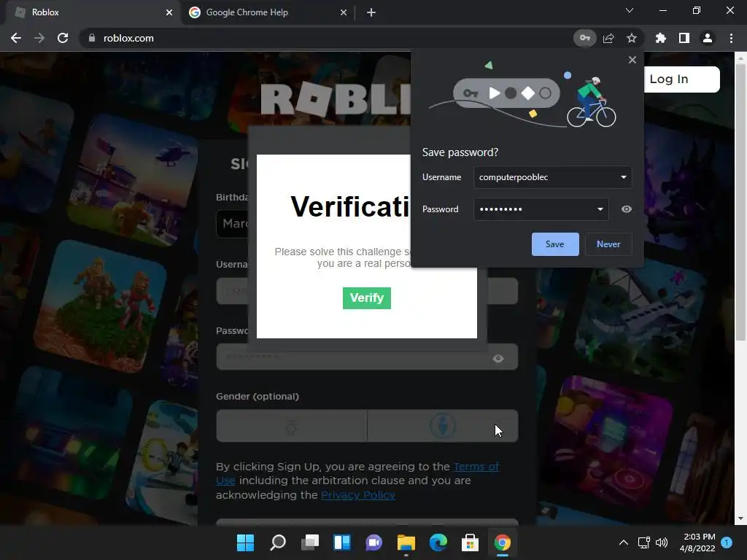
Task: Select the male gender option
Action: (x=443, y=426)
